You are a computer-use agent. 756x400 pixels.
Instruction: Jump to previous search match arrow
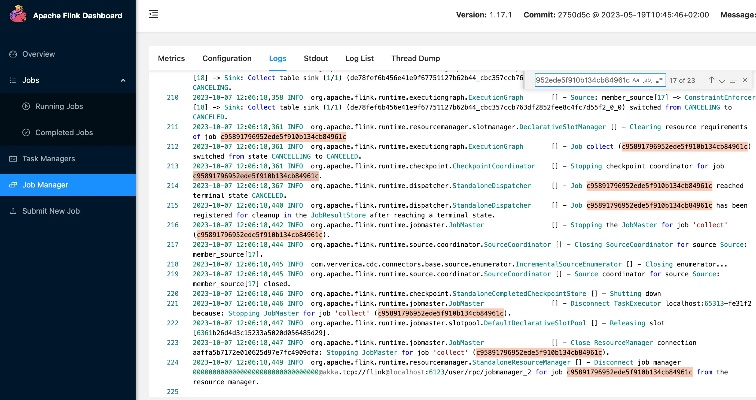point(710,78)
